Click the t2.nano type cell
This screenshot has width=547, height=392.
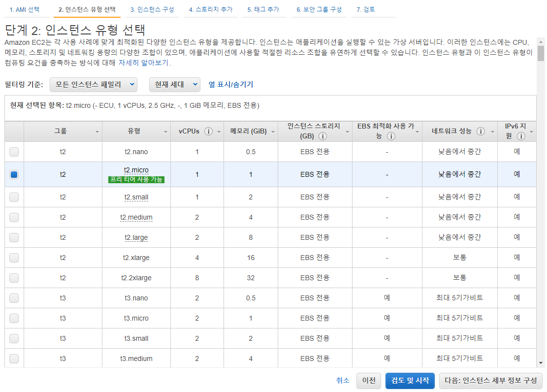point(136,152)
